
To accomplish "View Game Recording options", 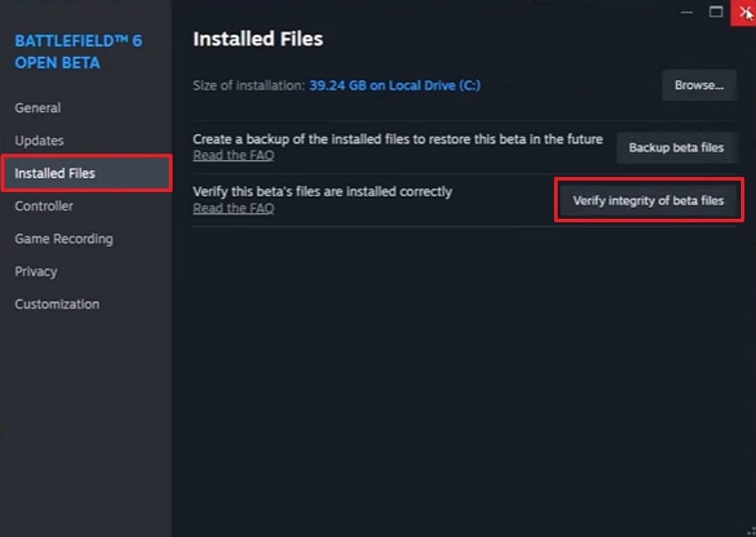I will 63,238.
